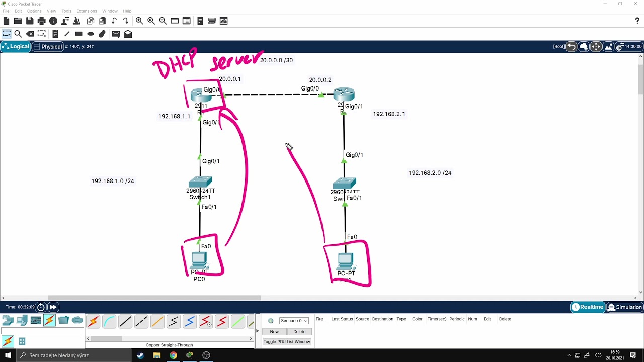
Task: Open the network information icon
Action: 53,21
